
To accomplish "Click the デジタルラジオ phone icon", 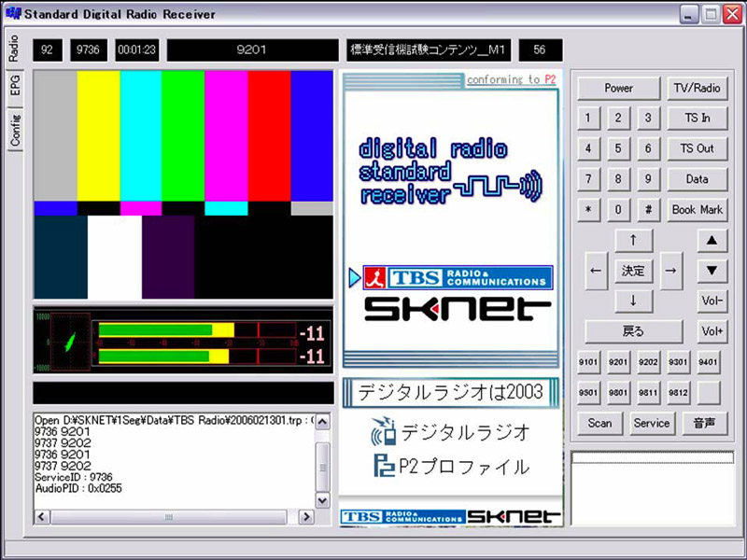I will coord(384,431).
